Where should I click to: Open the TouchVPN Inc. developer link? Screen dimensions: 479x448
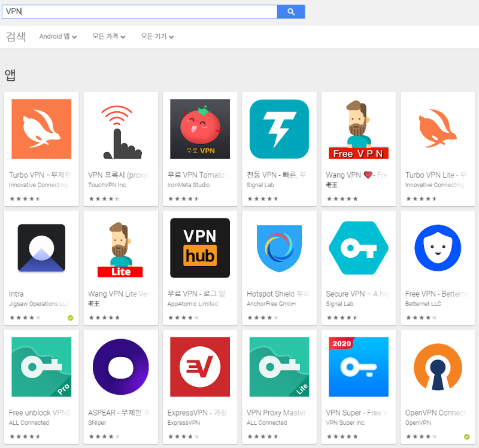pos(108,185)
